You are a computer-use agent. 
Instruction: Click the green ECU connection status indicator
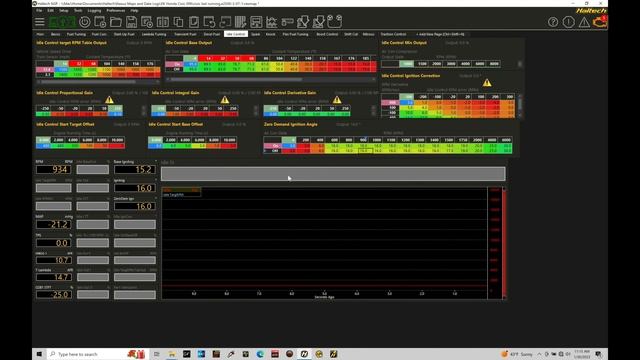[x=62, y=22]
